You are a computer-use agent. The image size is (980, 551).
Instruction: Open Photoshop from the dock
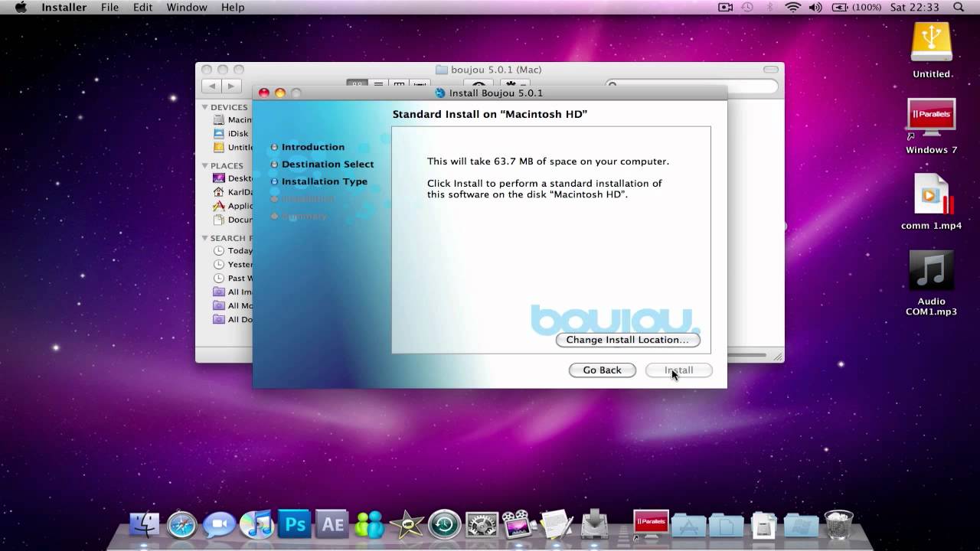[x=294, y=524]
